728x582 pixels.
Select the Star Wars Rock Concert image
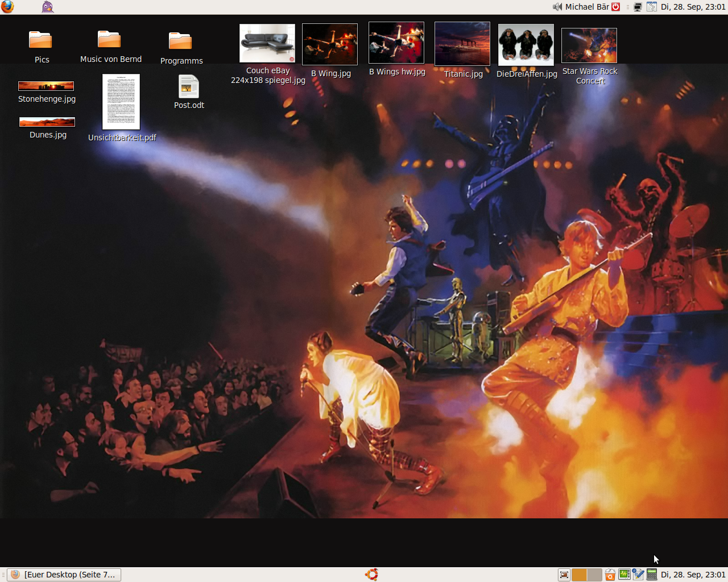(589, 45)
